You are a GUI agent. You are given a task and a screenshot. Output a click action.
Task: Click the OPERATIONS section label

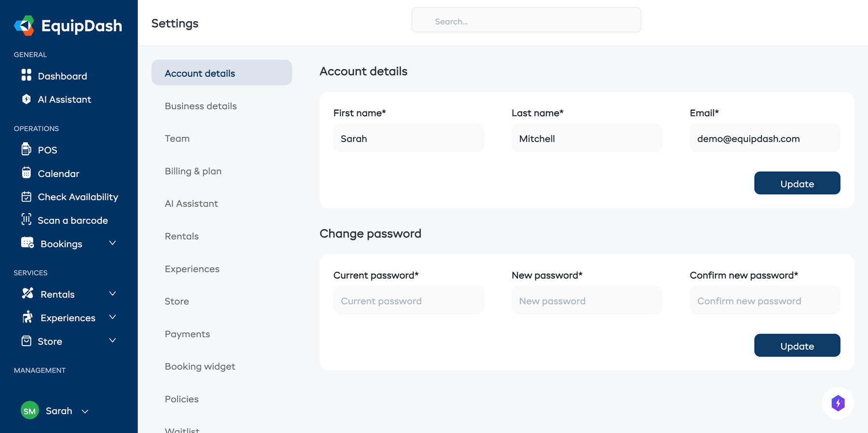(x=36, y=129)
